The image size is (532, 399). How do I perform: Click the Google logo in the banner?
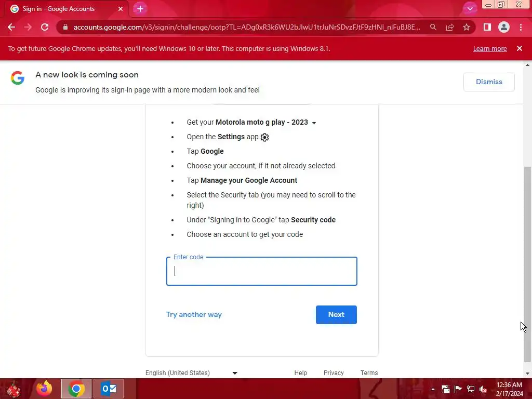pos(18,78)
